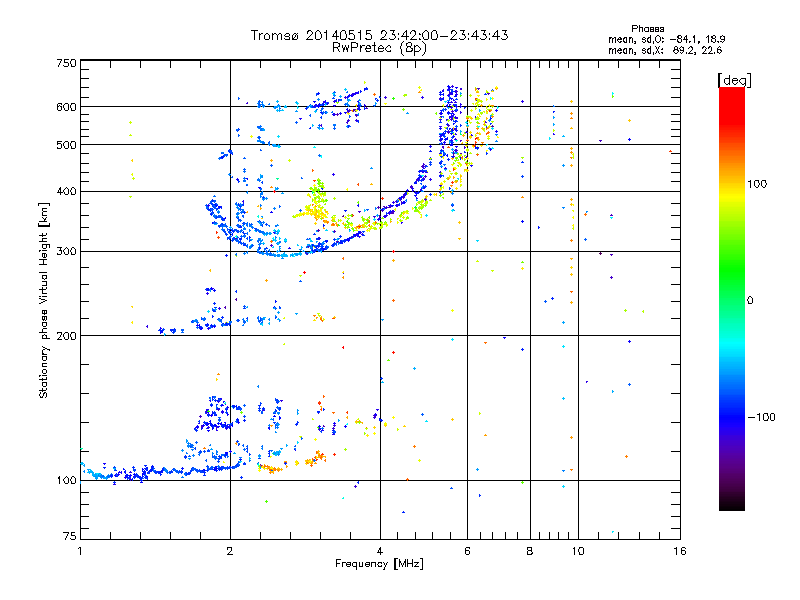800x600 pixels.
Task: Click the x-axis tick label '8'
Action: pyautogui.click(x=530, y=551)
